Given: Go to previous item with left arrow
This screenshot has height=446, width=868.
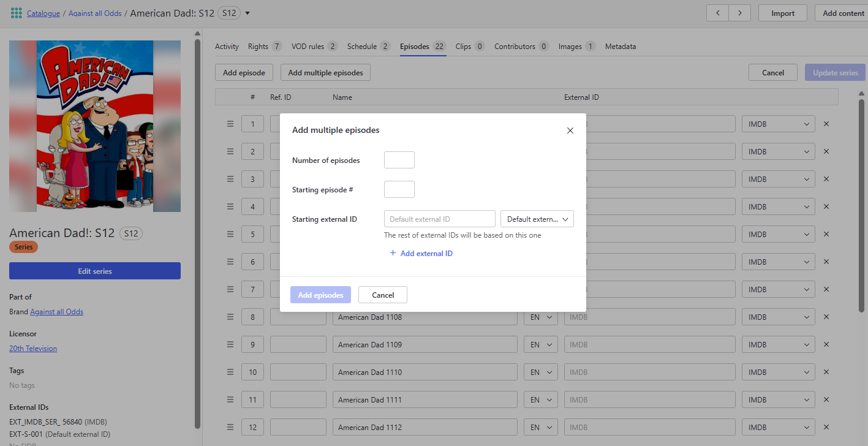Looking at the screenshot, I should [x=717, y=13].
